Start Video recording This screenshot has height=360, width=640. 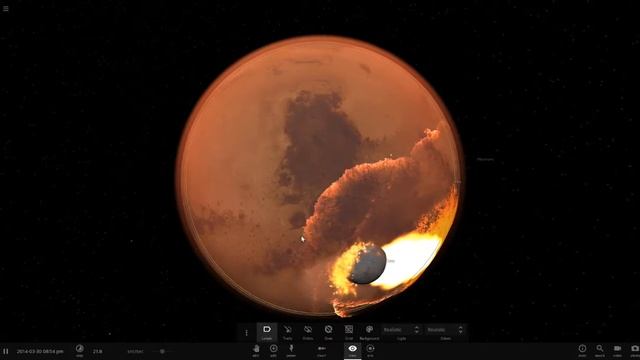(x=617, y=350)
